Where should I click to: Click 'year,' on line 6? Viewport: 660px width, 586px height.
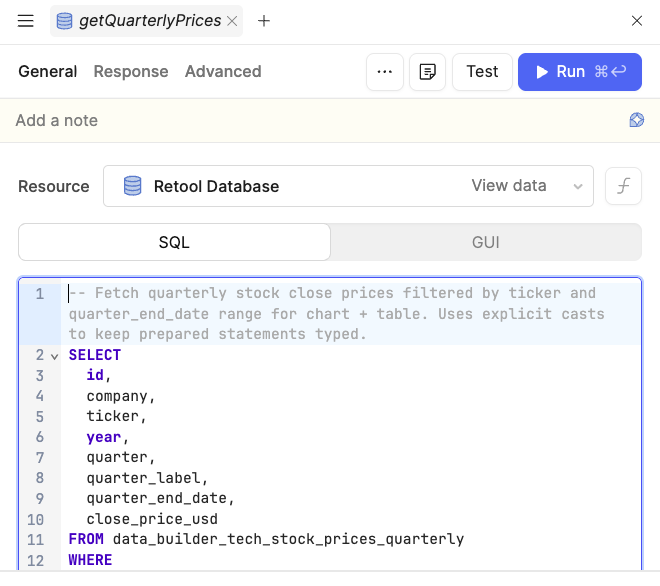(107, 437)
